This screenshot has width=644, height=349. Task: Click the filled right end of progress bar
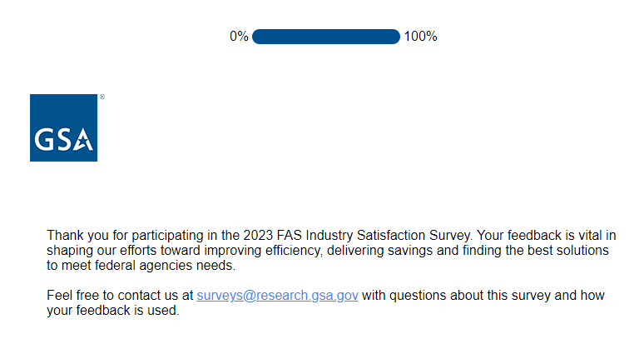click(394, 37)
